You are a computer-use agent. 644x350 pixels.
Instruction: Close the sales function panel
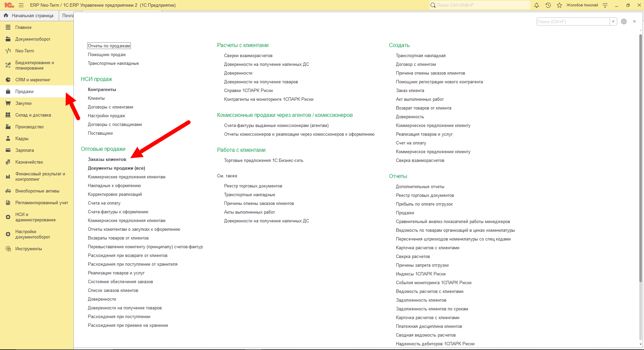click(634, 21)
